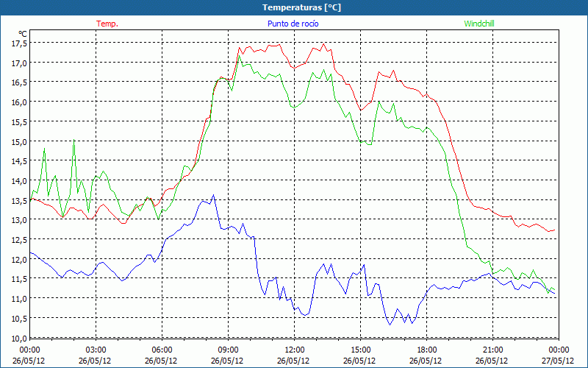The width and height of the screenshot is (588, 368).
Task: Click the 12:00 time axis label
Action: pyautogui.click(x=294, y=350)
